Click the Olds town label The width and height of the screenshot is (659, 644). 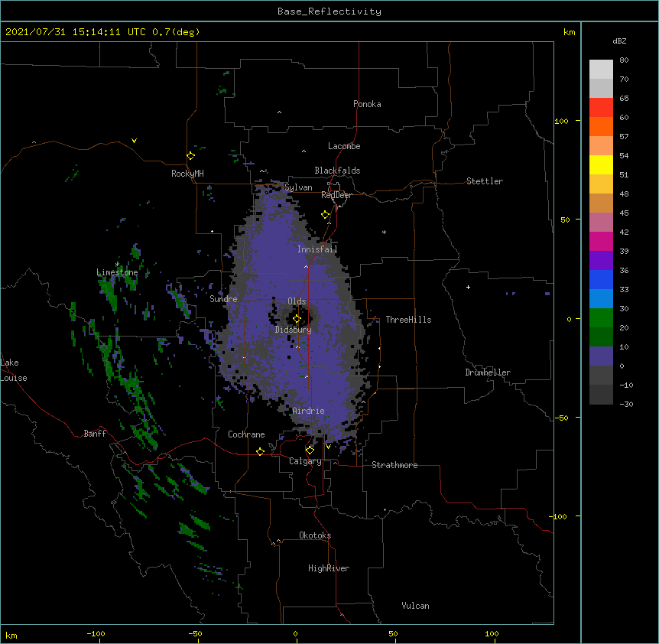click(297, 301)
